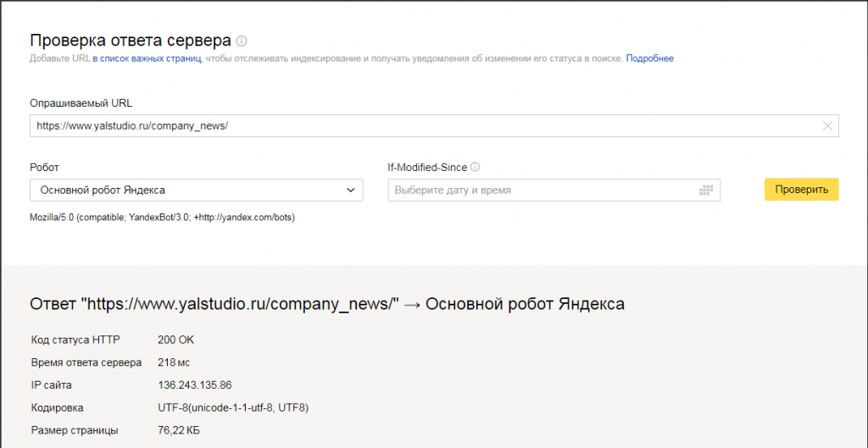The height and width of the screenshot is (448, 868).
Task: Click the 200 OK status value
Action: click(176, 340)
